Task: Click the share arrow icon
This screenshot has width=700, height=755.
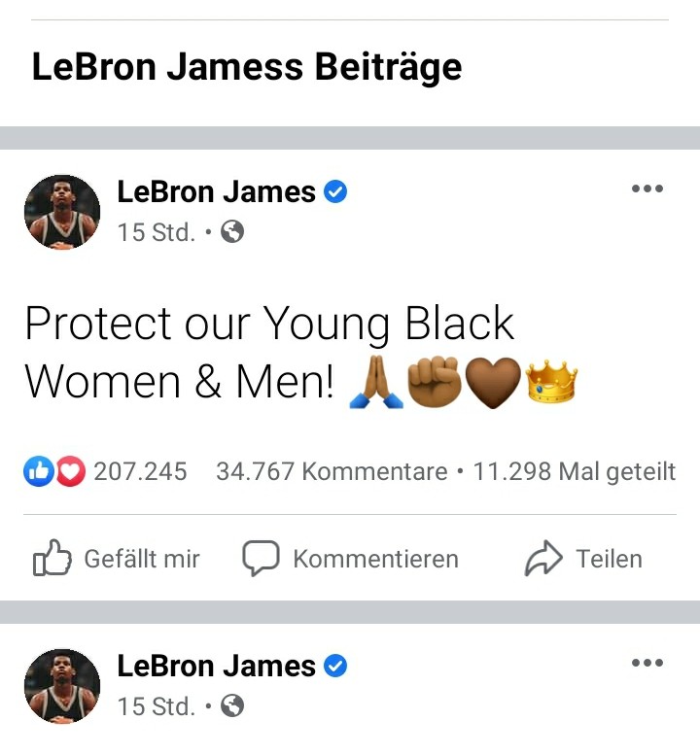Action: click(x=542, y=558)
